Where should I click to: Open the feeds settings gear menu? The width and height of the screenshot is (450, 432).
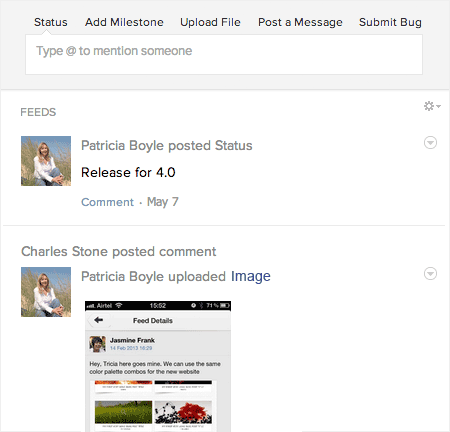432,106
